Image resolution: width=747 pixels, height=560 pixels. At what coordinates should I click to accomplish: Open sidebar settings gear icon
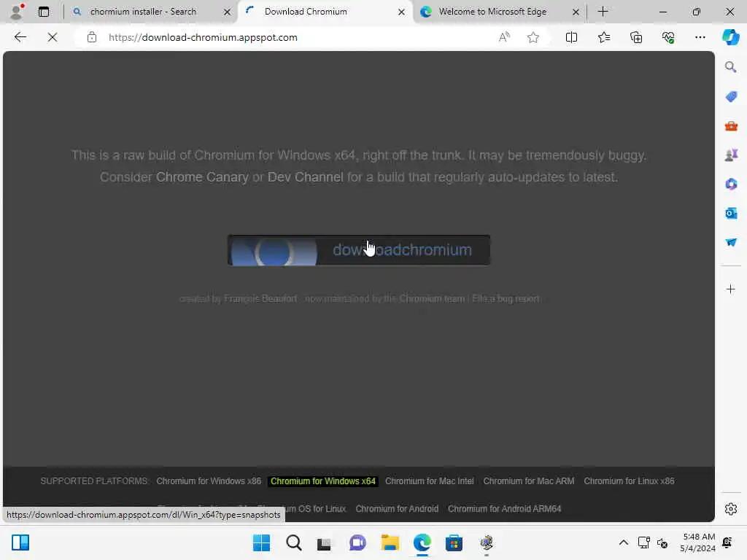click(730, 509)
